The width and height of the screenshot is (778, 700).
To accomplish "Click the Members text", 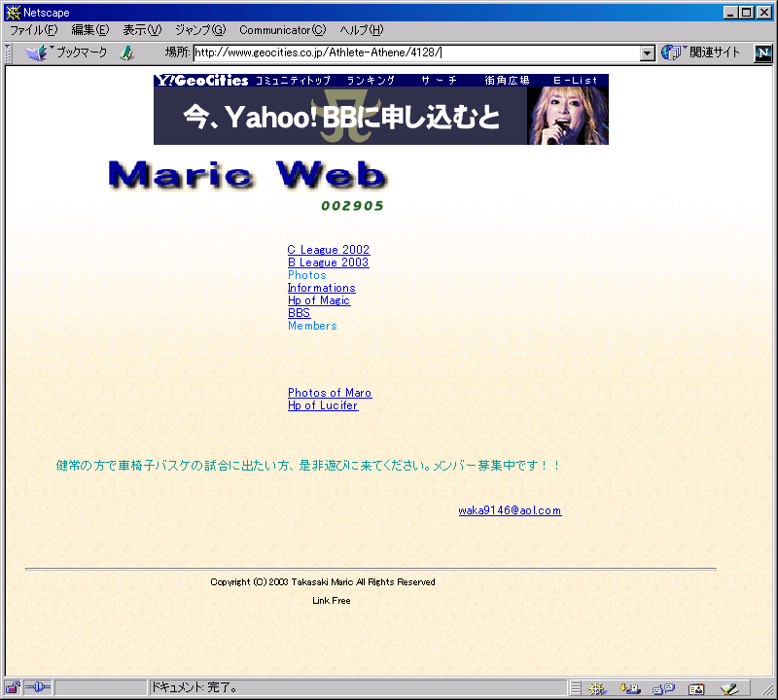I will tap(312, 326).
